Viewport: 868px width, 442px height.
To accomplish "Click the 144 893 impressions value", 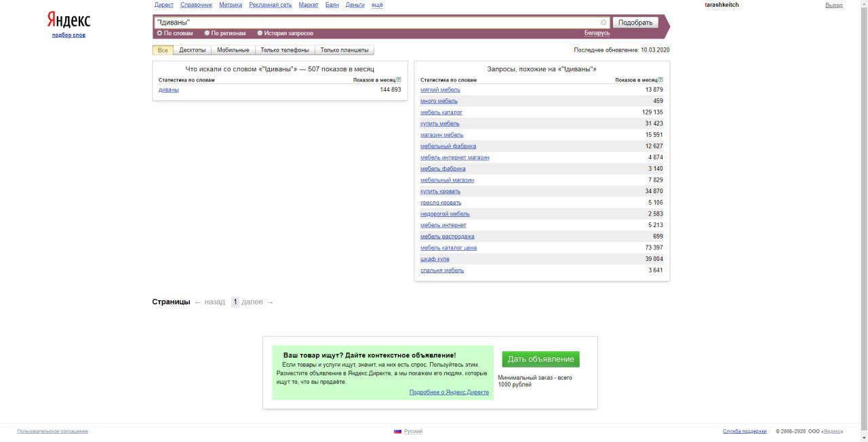I will point(391,89).
